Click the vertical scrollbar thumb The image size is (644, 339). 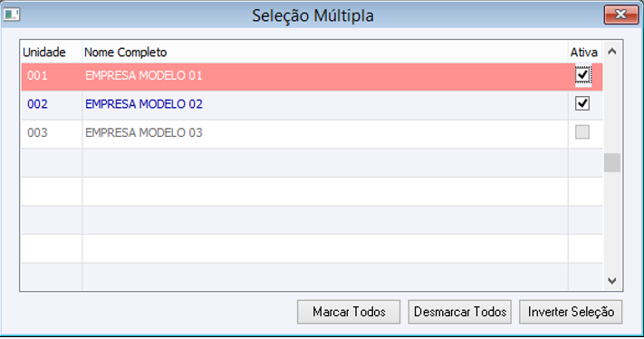[612, 163]
